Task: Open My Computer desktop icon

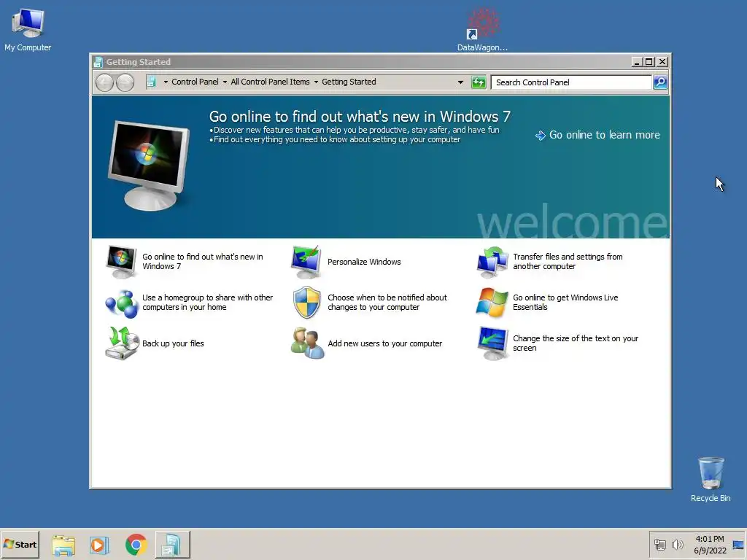Action: click(28, 29)
